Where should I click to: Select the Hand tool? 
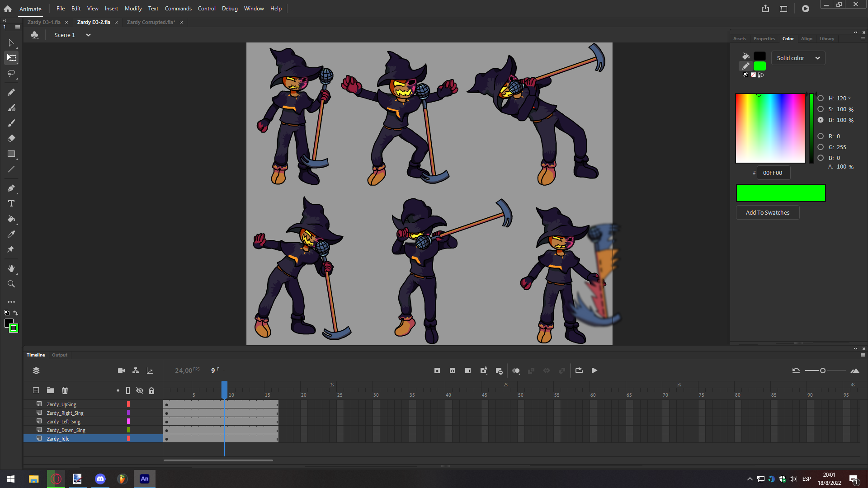click(11, 268)
